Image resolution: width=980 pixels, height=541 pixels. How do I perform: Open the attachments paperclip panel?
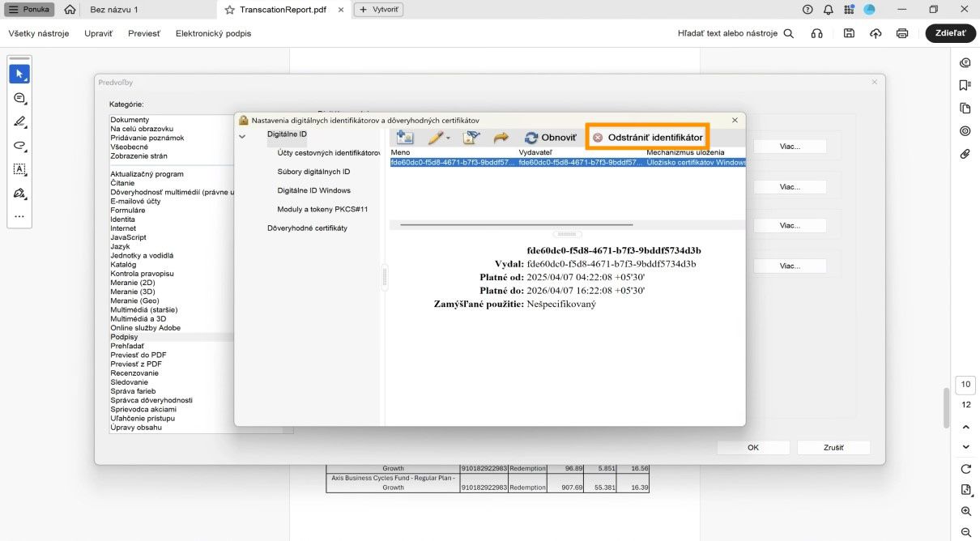pyautogui.click(x=965, y=153)
